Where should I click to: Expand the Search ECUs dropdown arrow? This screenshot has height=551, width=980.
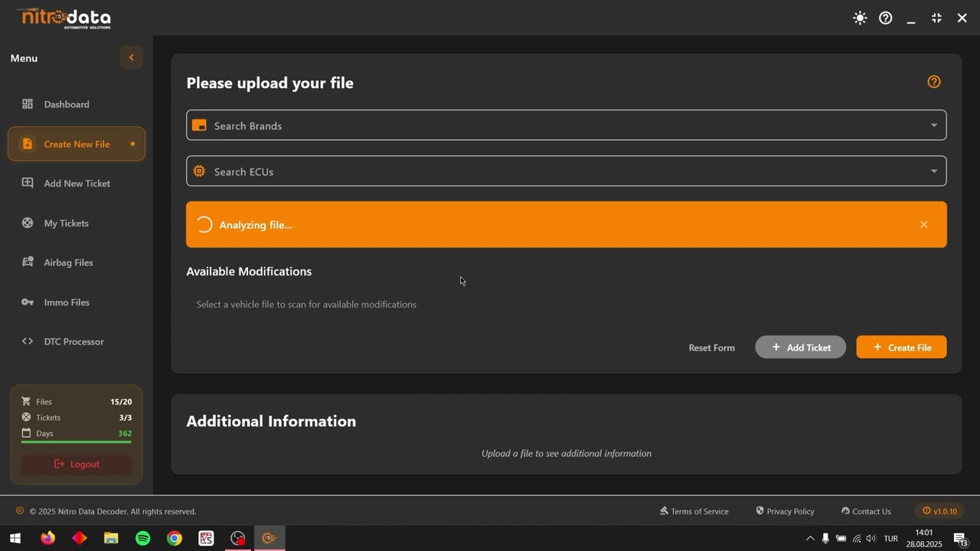pyautogui.click(x=933, y=171)
